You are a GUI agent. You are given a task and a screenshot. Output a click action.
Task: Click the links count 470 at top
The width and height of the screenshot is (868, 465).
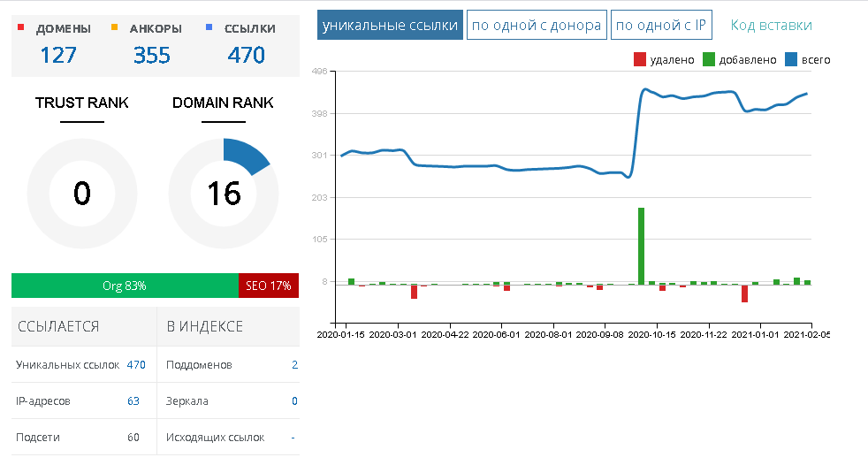(x=246, y=55)
